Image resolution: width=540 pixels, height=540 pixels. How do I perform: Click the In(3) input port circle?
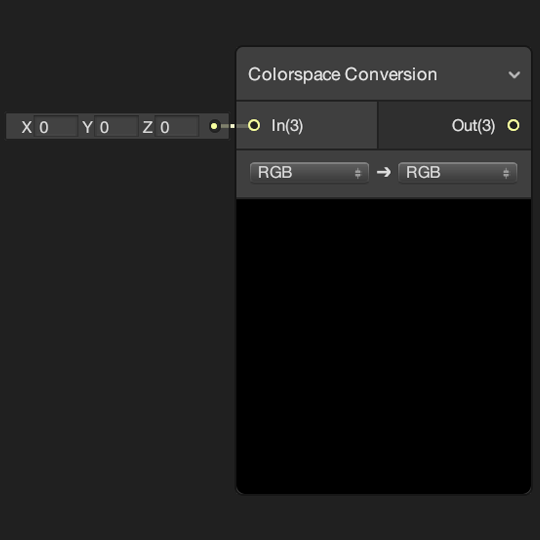[254, 125]
